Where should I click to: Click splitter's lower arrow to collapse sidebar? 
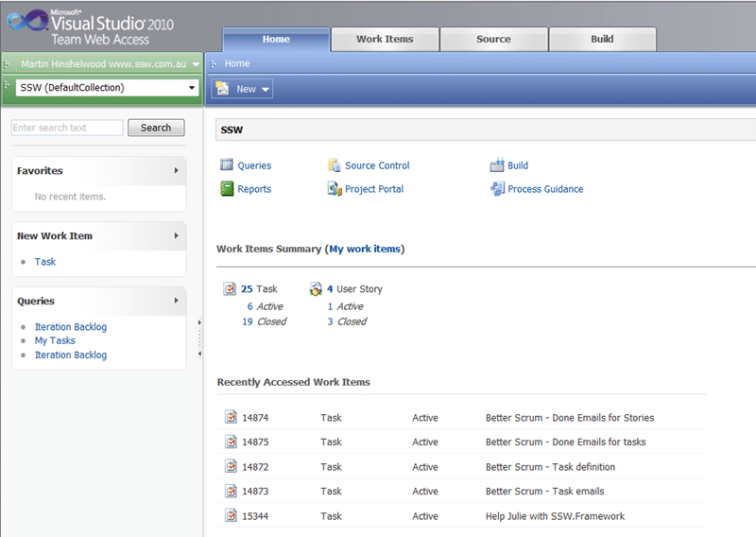coord(199,354)
